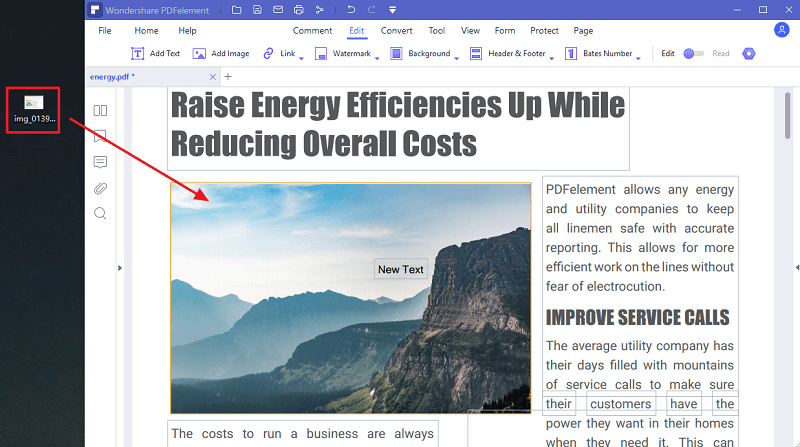
Task: Open the bookmarks panel icon
Action: coord(101,136)
